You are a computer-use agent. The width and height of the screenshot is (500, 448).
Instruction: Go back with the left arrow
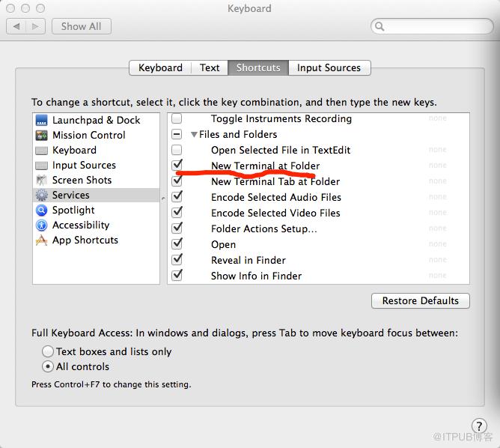(x=16, y=26)
